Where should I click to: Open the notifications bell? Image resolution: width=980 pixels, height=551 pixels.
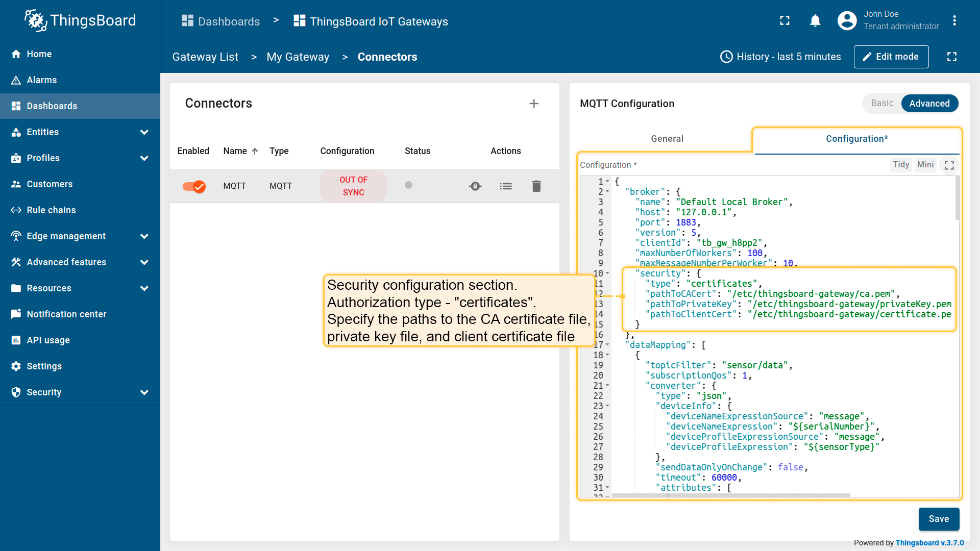pos(816,20)
